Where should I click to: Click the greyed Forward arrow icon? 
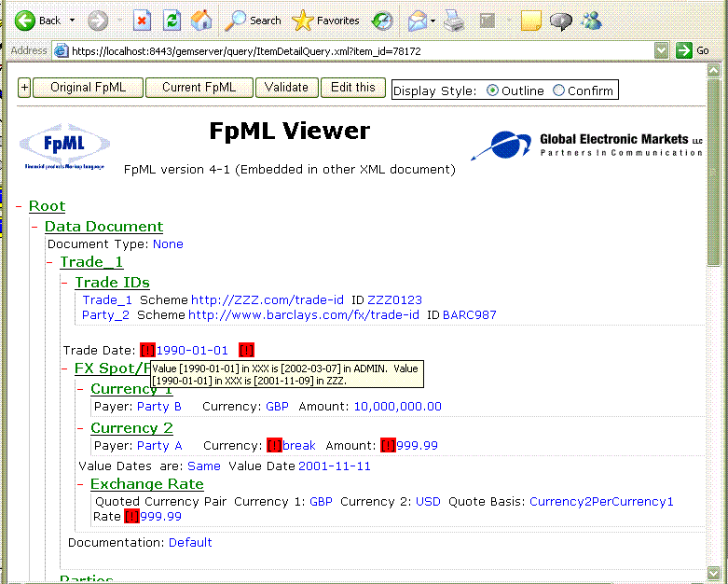pyautogui.click(x=98, y=21)
